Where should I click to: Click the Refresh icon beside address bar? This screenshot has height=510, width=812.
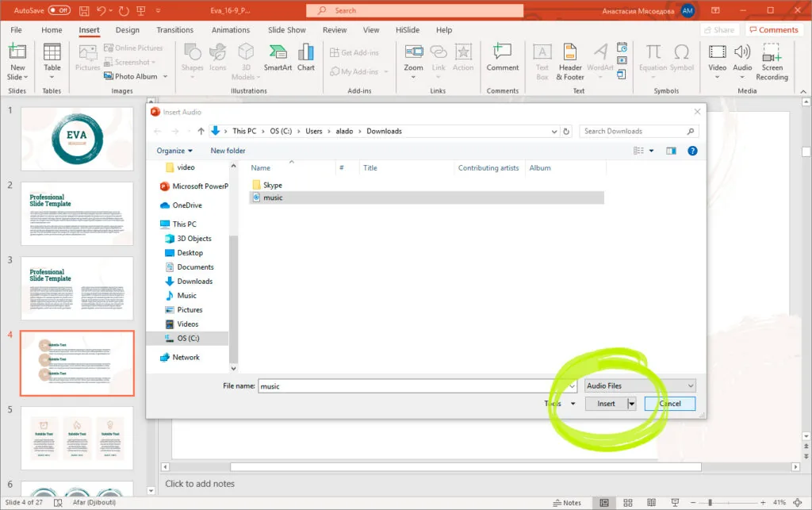pos(566,132)
